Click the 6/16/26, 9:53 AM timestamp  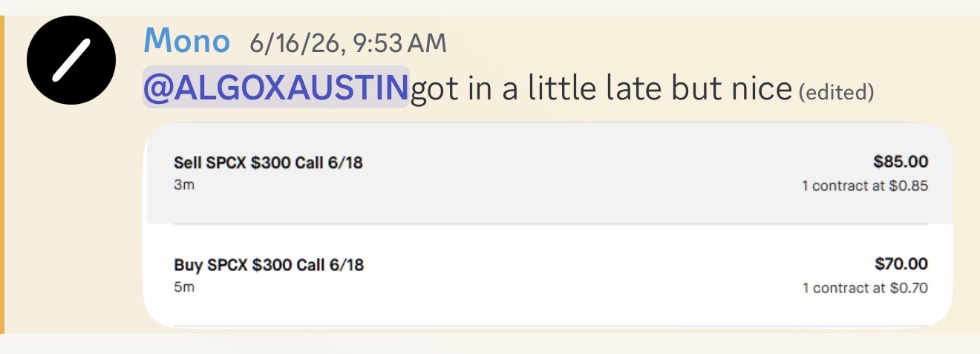[348, 43]
